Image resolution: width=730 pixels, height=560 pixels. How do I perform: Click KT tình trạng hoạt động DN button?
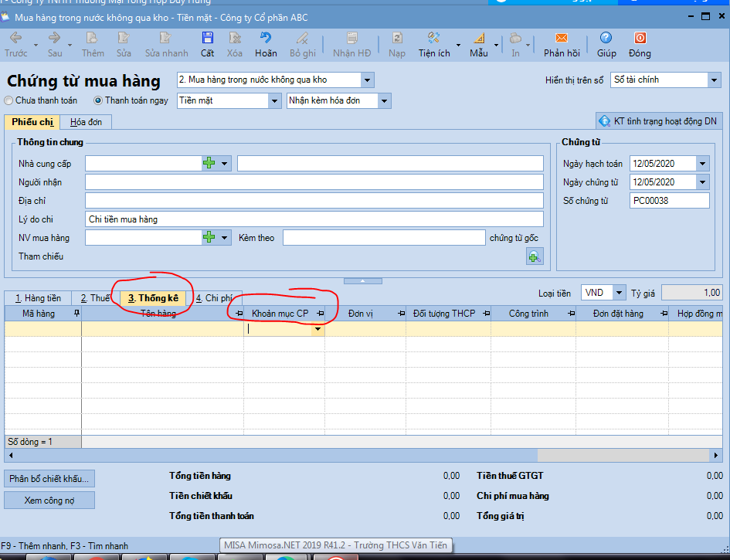pos(659,121)
